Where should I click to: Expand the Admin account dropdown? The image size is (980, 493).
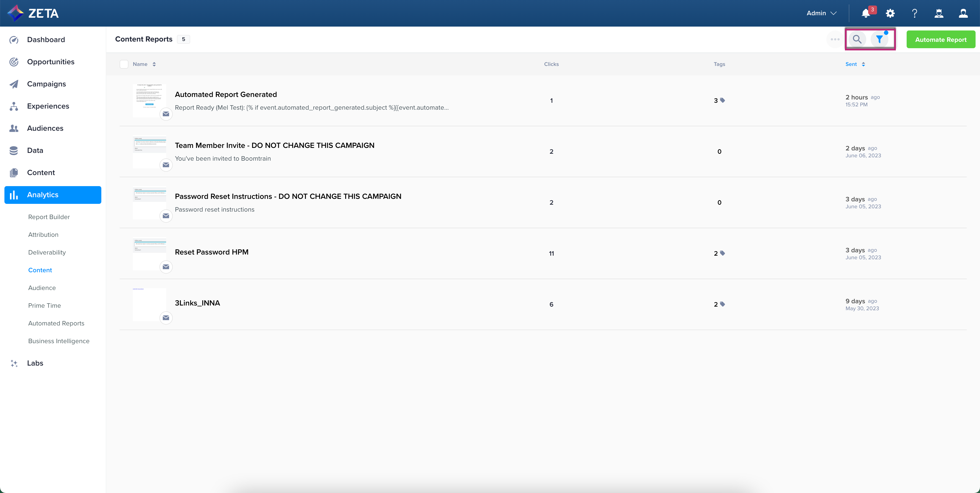click(821, 13)
